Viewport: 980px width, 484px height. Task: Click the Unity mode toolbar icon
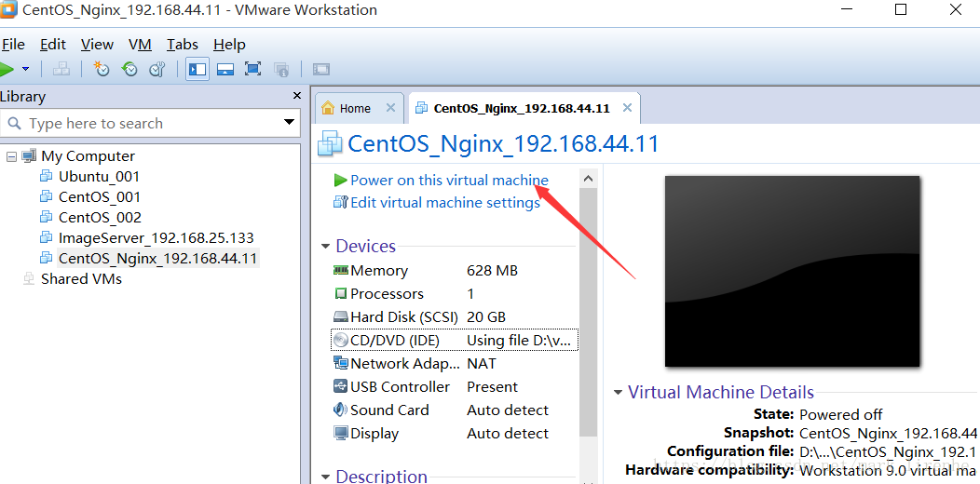coord(280,69)
